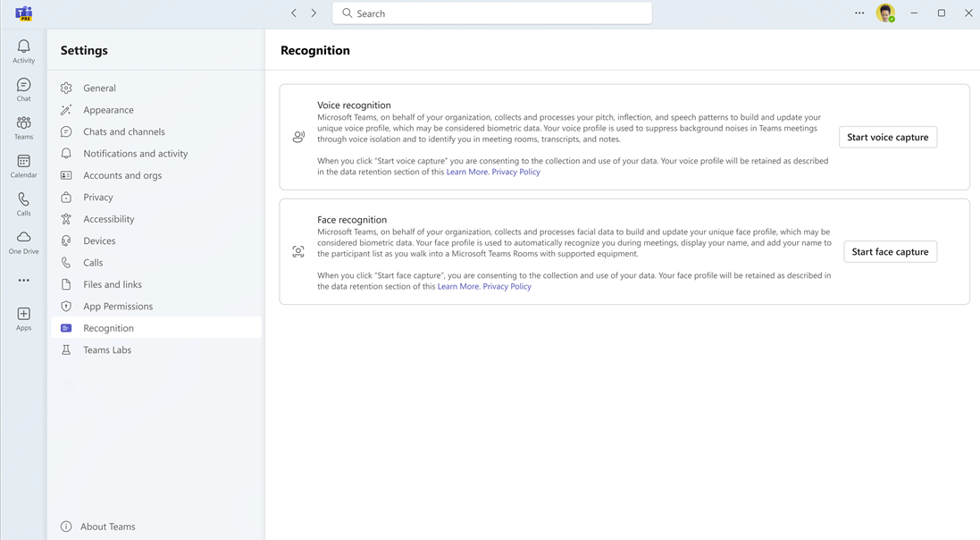Click the Devices headset icon
This screenshot has width=980, height=540.
tap(66, 240)
